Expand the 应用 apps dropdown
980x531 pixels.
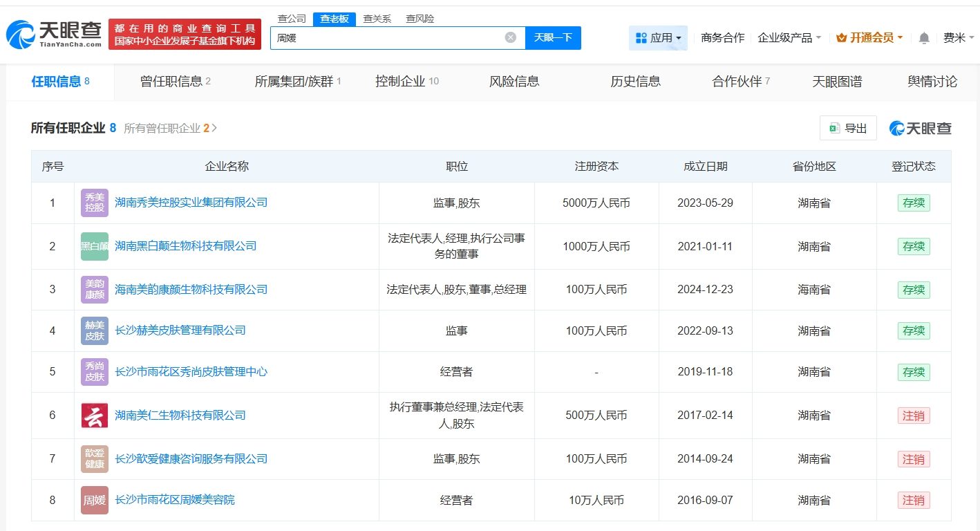(x=658, y=38)
